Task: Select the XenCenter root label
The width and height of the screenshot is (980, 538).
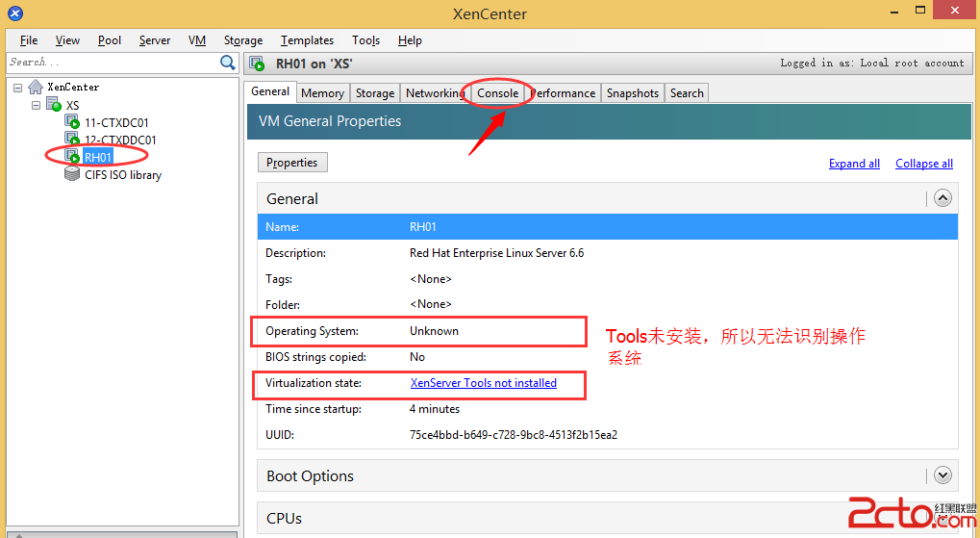Action: pyautogui.click(x=73, y=87)
